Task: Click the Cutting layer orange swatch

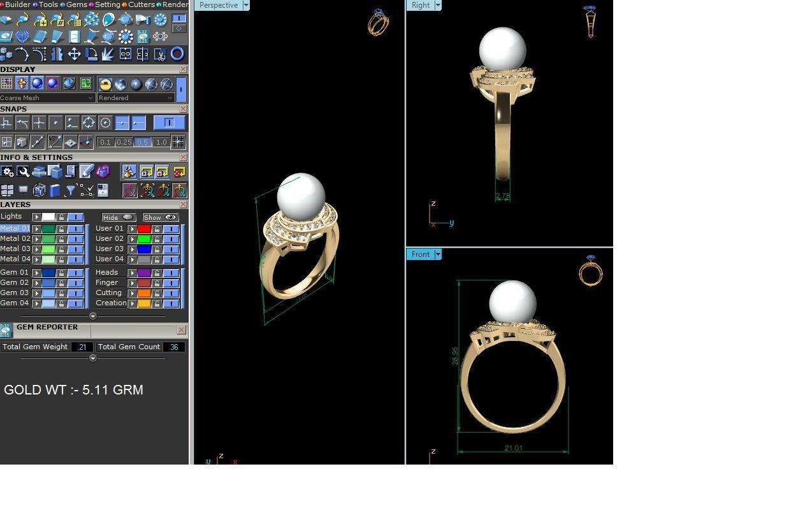Action: click(144, 293)
